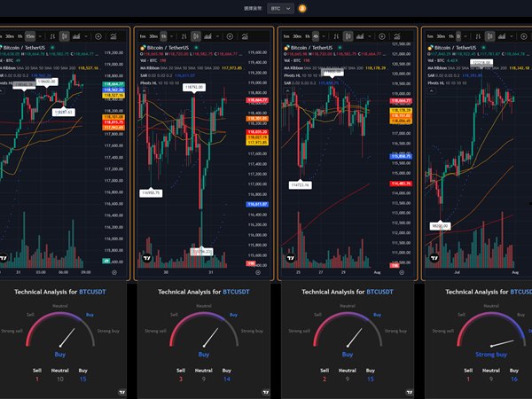Viewport: 532px width, 399px height.
Task: Click Bitcoin / TetherUS title in 1h chart
Action: [168, 48]
